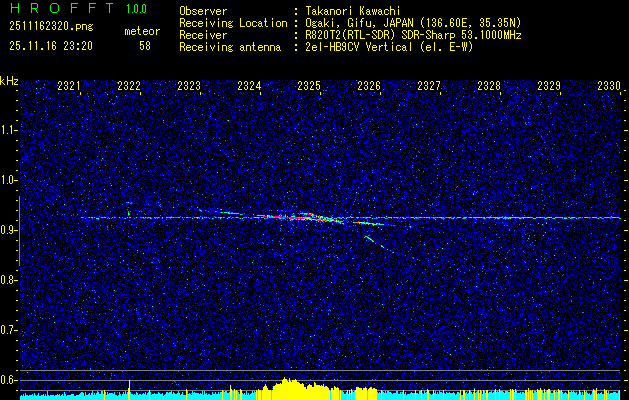The height and width of the screenshot is (400, 629).
Task: Click the 0.8 kHz frequency label
Action: [9, 280]
